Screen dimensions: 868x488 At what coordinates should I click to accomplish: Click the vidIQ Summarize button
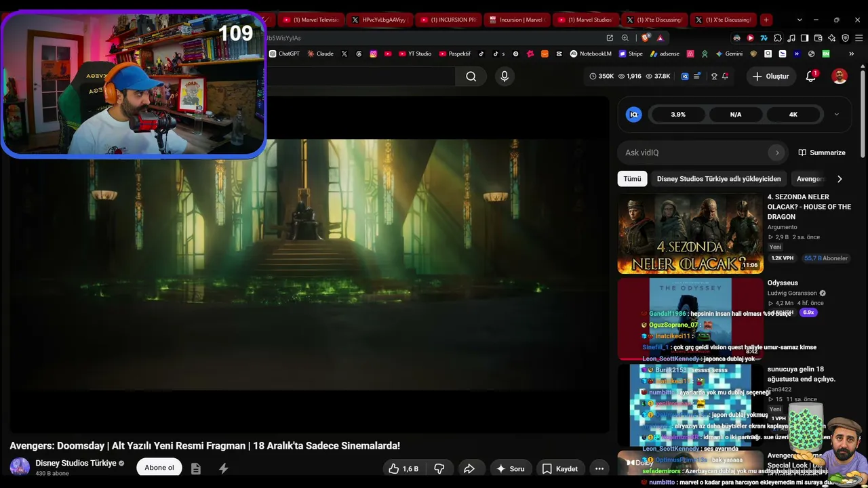pos(822,152)
